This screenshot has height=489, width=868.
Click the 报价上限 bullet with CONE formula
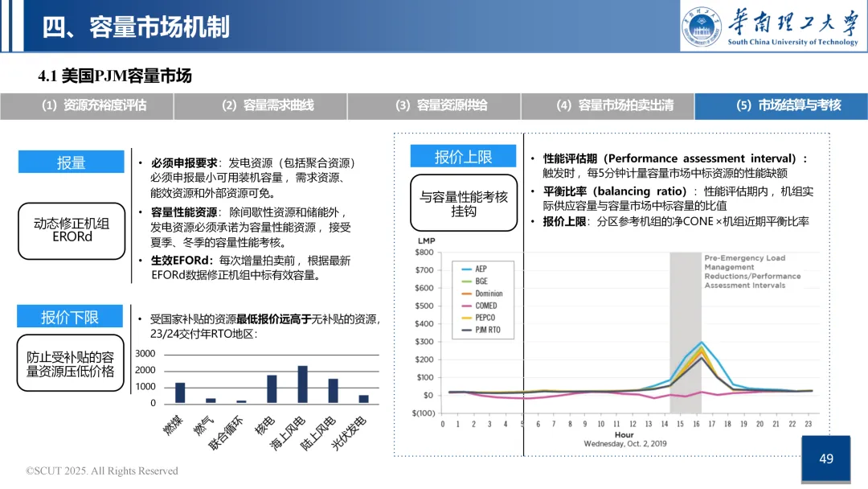point(676,221)
